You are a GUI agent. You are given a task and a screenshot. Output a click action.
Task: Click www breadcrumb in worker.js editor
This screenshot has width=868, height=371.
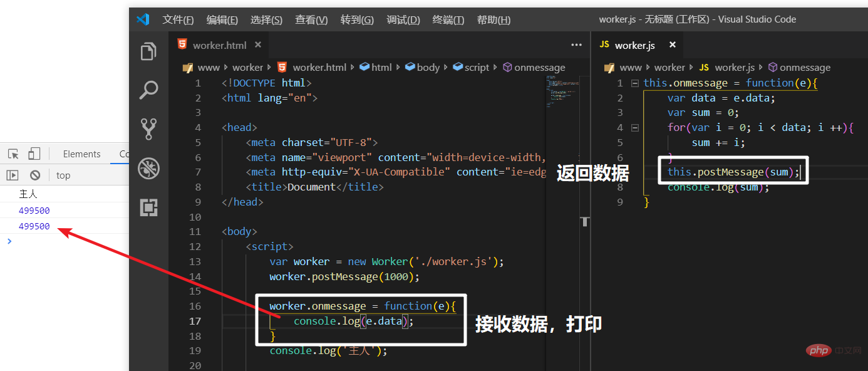tap(631, 68)
